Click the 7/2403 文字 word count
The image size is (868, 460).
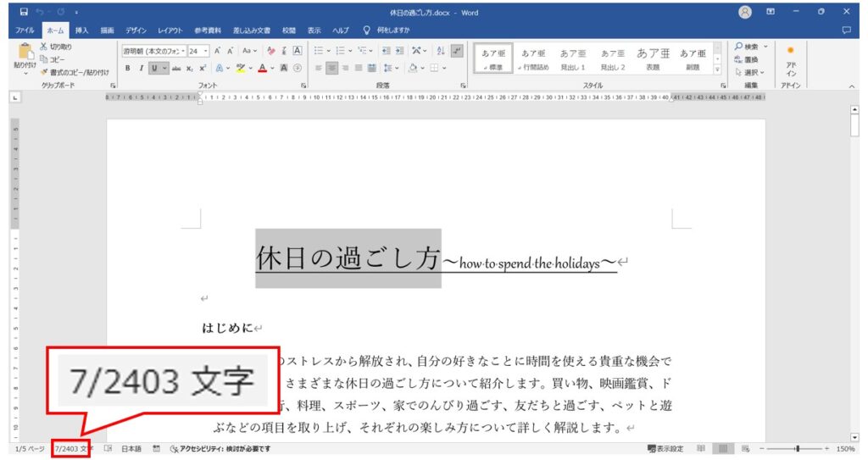[72, 449]
